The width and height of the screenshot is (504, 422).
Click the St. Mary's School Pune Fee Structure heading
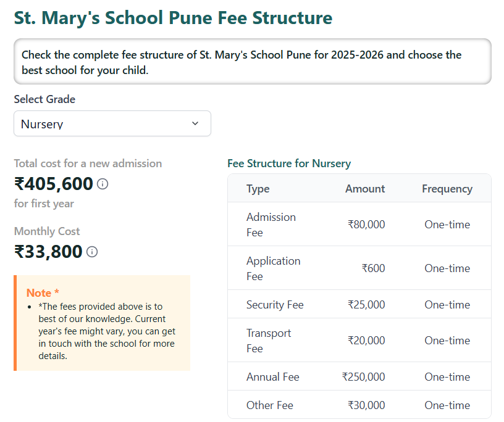tap(173, 18)
